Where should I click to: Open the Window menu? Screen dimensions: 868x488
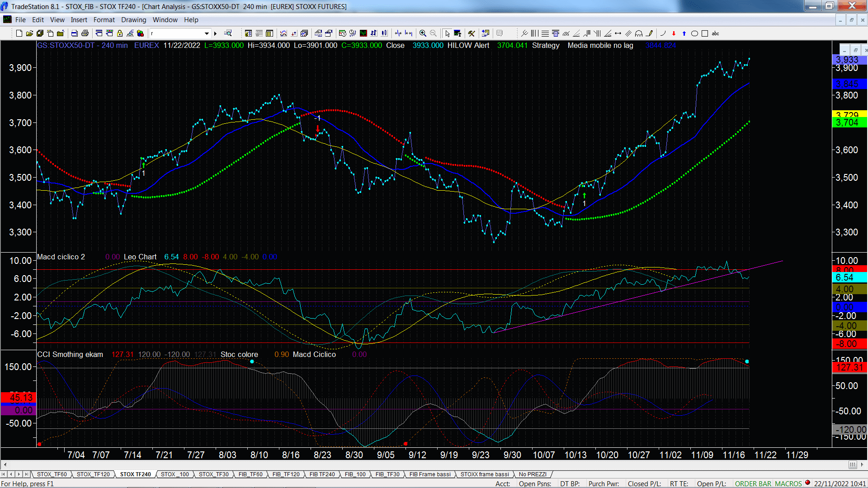(165, 20)
